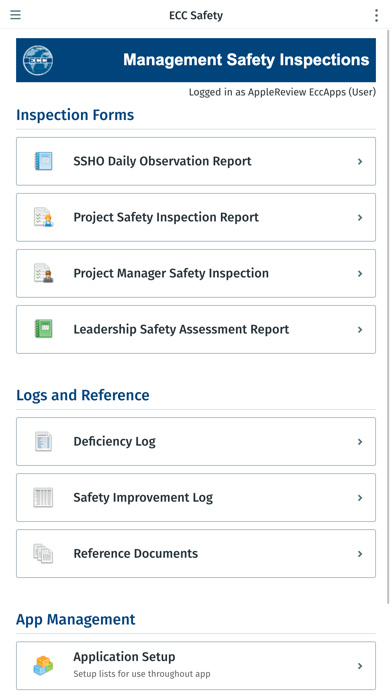
Task: Expand SSHO Daily Observation Report chevron
Action: (x=360, y=162)
